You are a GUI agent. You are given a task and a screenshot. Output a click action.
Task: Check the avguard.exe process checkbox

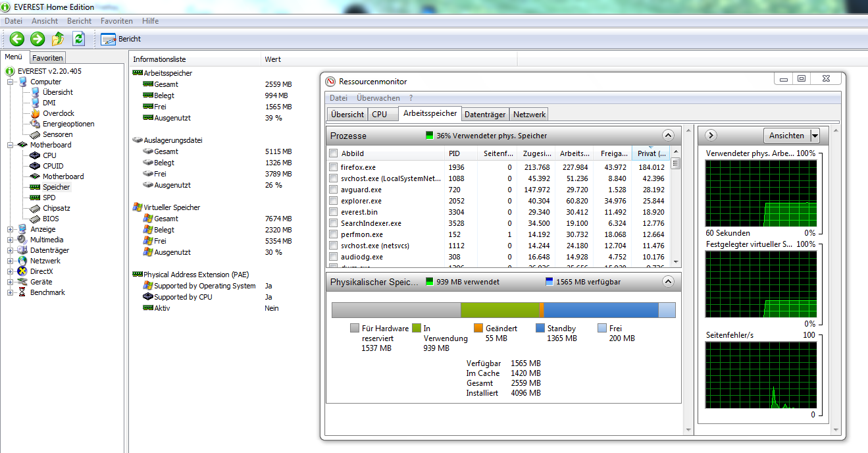[334, 190]
